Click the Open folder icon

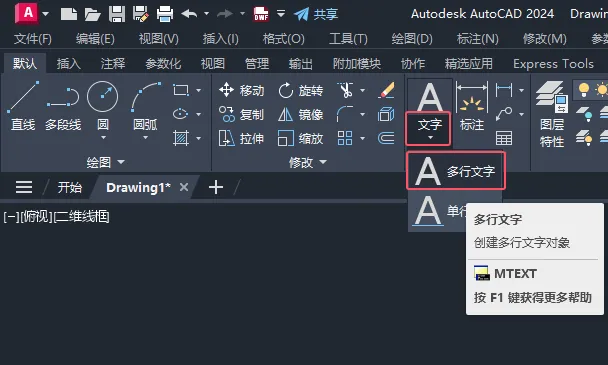(93, 14)
